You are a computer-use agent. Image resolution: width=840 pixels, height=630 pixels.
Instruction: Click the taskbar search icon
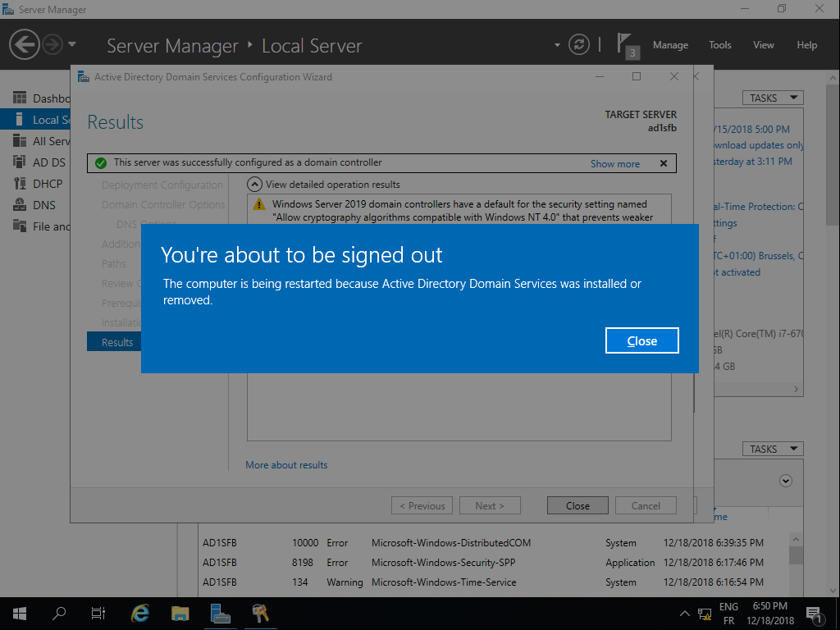click(59, 613)
